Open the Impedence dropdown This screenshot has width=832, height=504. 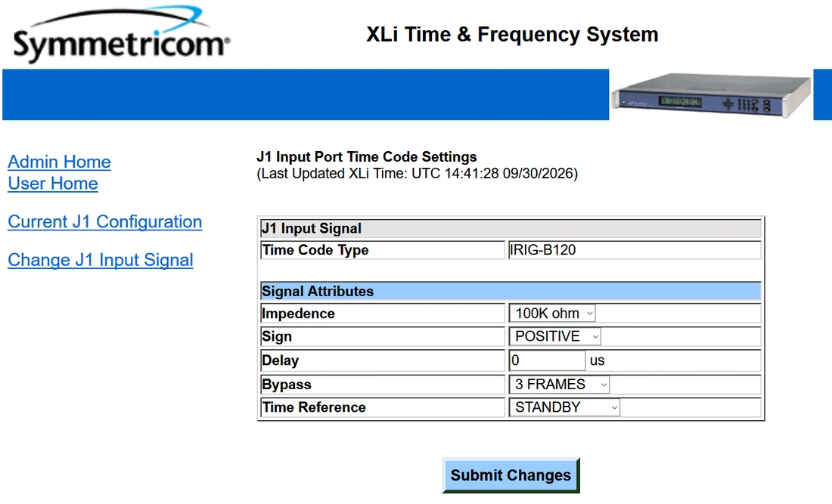pyautogui.click(x=552, y=314)
